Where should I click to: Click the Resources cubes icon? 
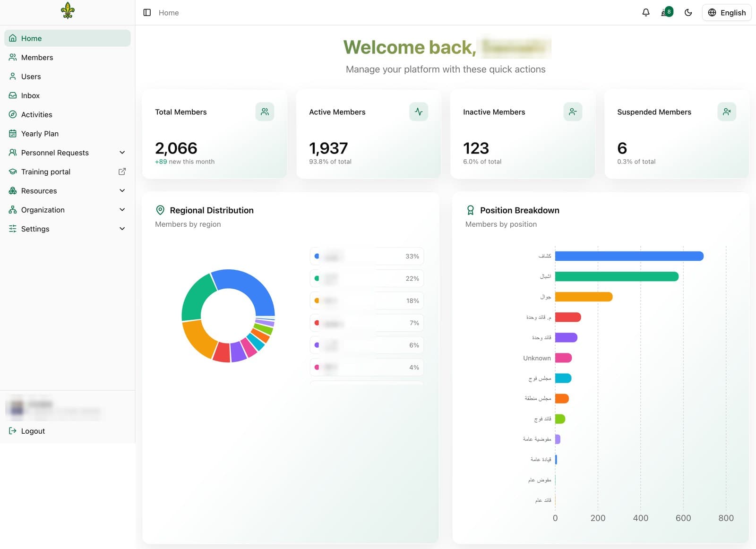click(x=13, y=191)
